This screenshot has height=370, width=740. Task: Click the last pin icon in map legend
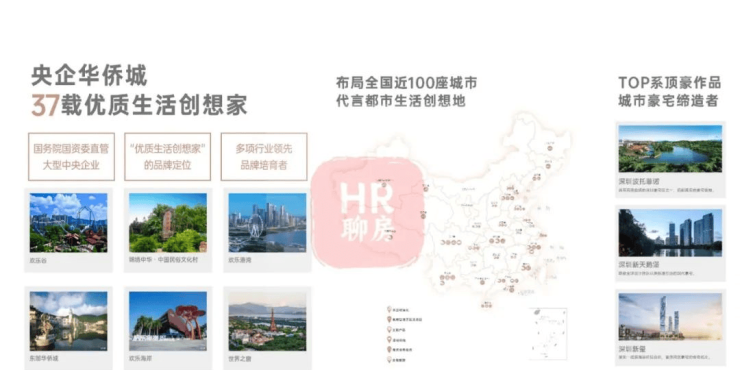tap(389, 360)
